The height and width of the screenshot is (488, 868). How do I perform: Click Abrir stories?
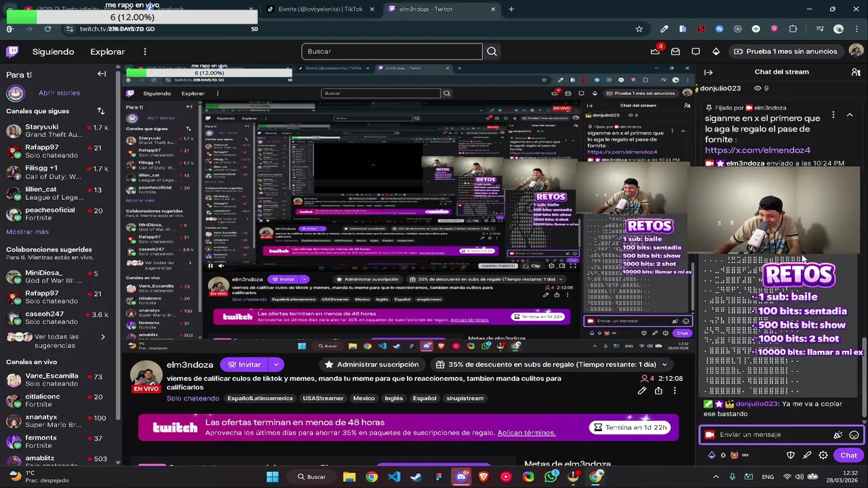point(59,93)
